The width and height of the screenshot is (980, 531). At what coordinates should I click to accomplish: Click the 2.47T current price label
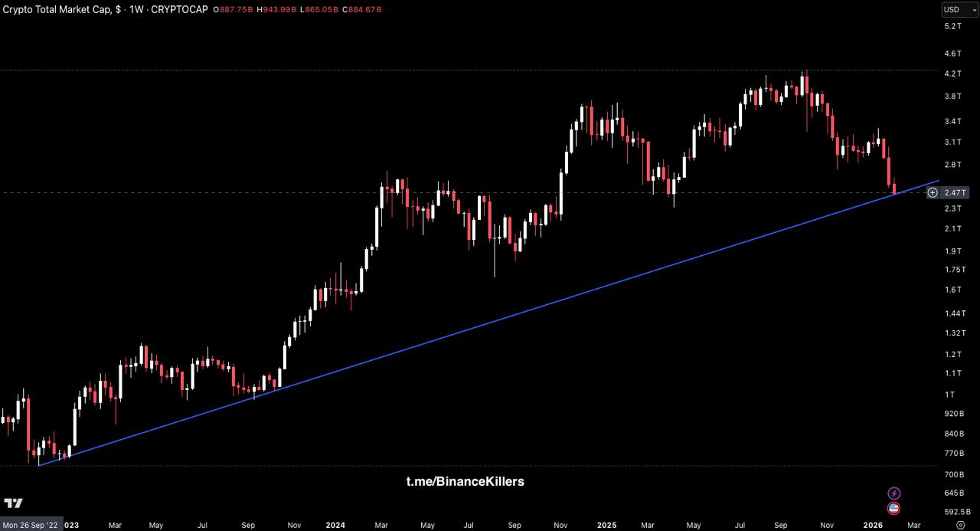click(955, 192)
